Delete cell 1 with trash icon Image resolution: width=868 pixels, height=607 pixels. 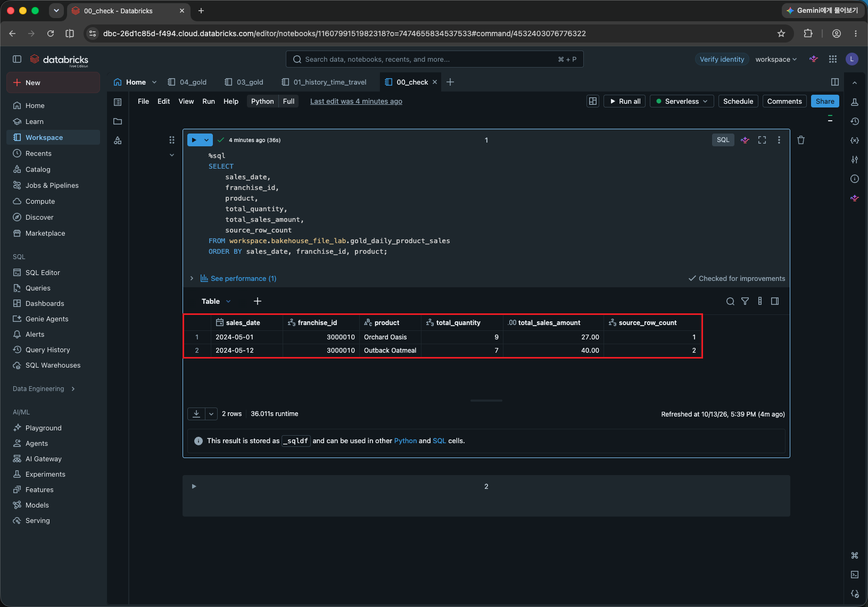tap(801, 140)
